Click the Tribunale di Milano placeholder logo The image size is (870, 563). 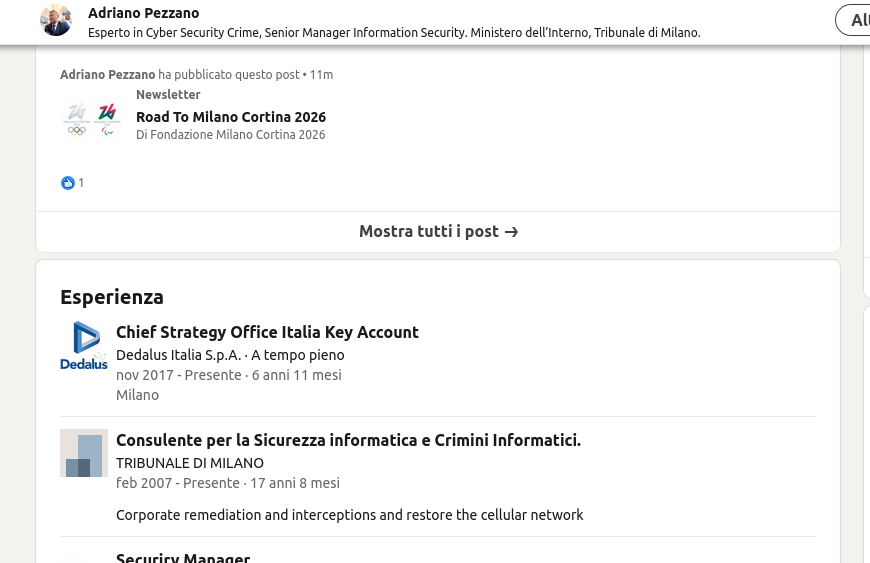84,453
